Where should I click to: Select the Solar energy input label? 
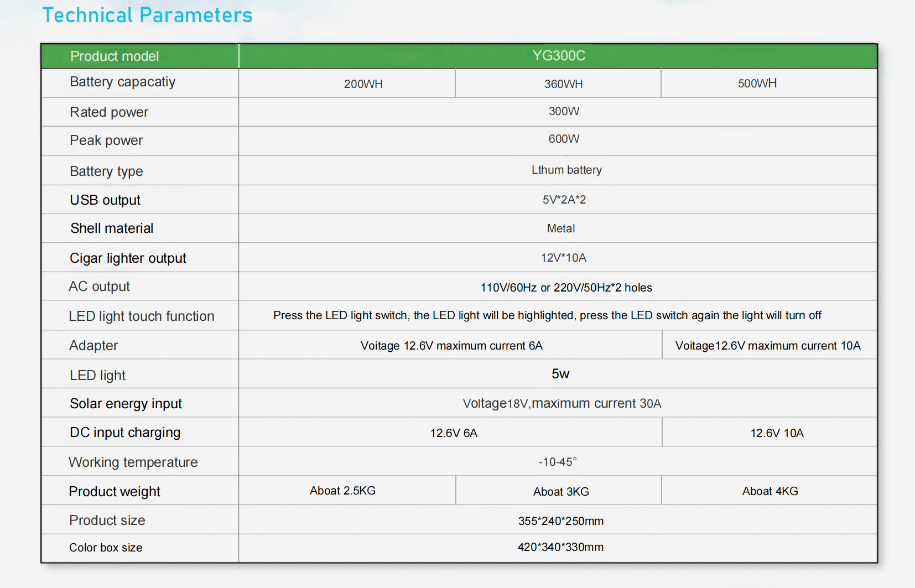(126, 404)
